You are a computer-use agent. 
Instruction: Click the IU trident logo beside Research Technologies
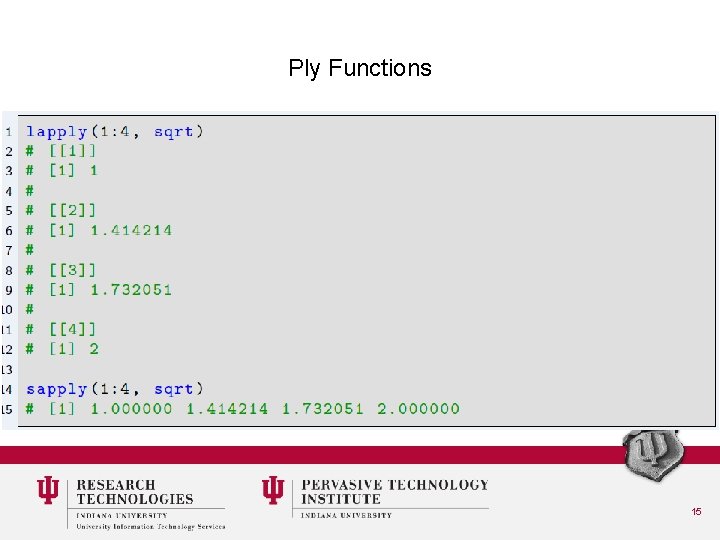[x=48, y=490]
